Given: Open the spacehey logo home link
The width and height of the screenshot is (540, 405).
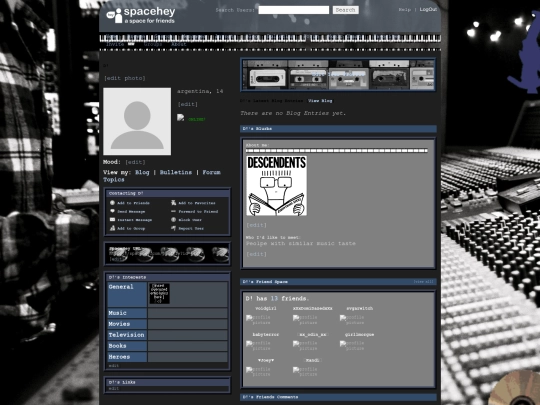Looking at the screenshot, I should click(141, 15).
